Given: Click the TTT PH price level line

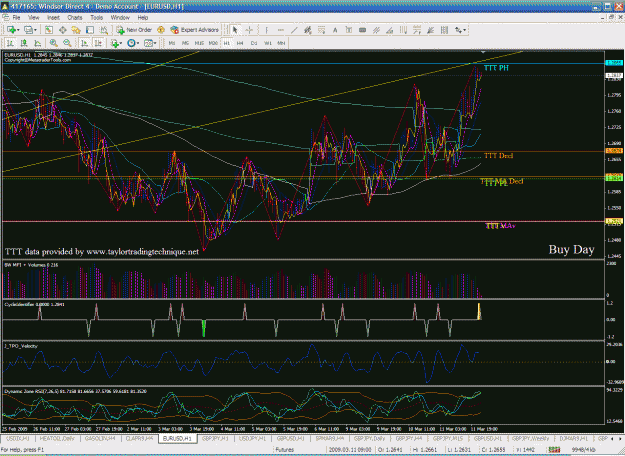Looking at the screenshot, I should click(x=303, y=63).
